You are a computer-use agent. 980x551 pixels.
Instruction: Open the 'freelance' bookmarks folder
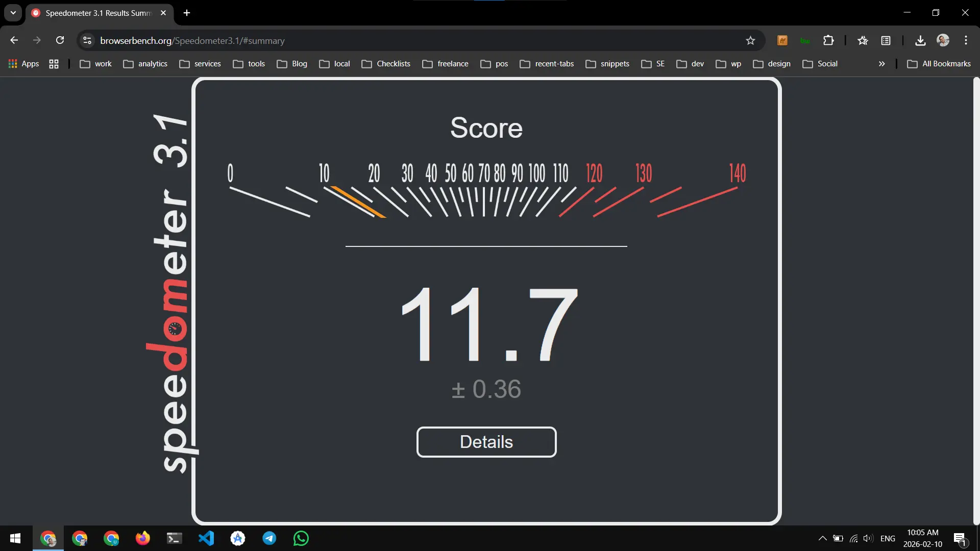pyautogui.click(x=445, y=64)
